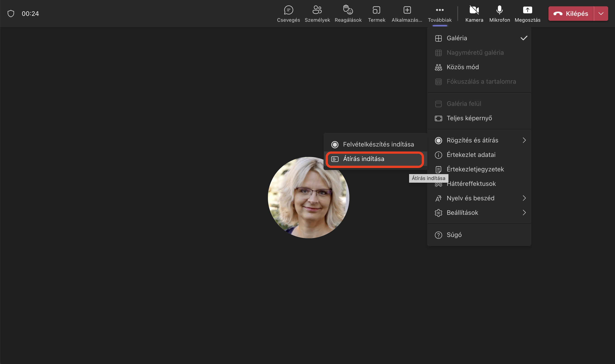Open Értekezletjegyzetek meeting notes

(x=479, y=169)
